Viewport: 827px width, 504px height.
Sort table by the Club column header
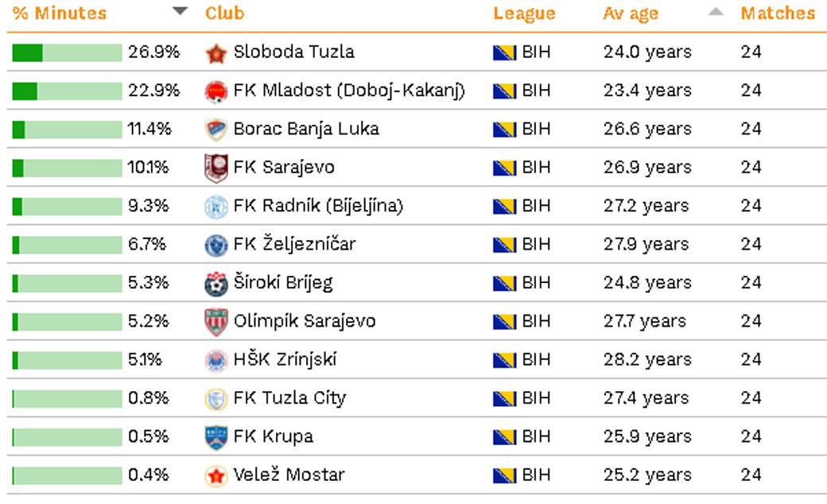click(225, 13)
